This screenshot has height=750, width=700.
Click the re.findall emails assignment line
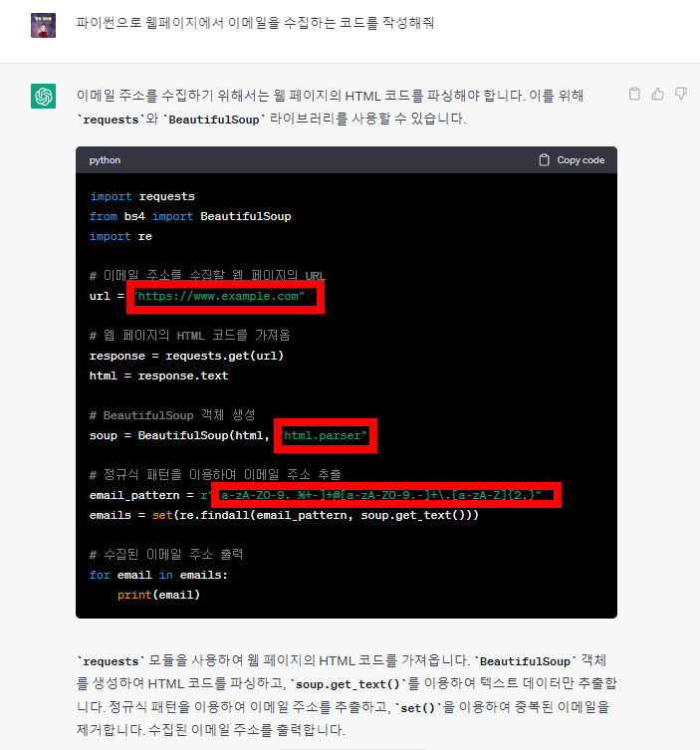click(284, 515)
